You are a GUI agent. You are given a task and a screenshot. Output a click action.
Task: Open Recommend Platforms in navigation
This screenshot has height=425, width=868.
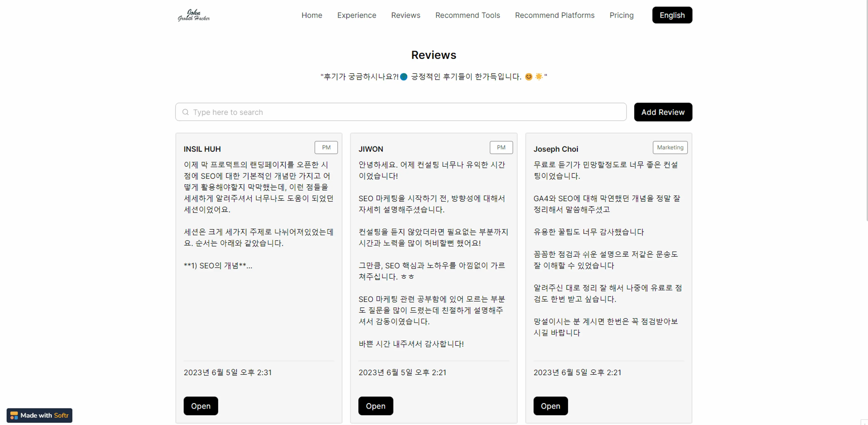555,15
